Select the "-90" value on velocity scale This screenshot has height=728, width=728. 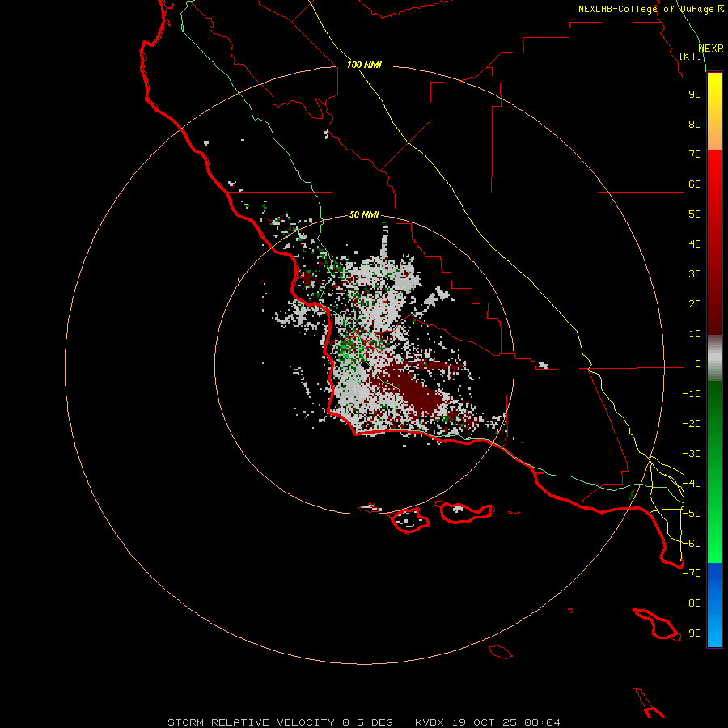(x=692, y=633)
